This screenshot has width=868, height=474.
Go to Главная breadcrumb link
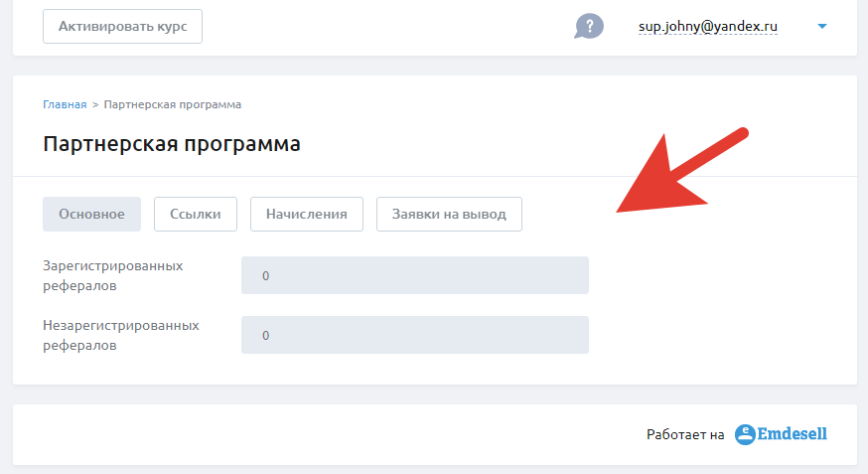point(65,104)
